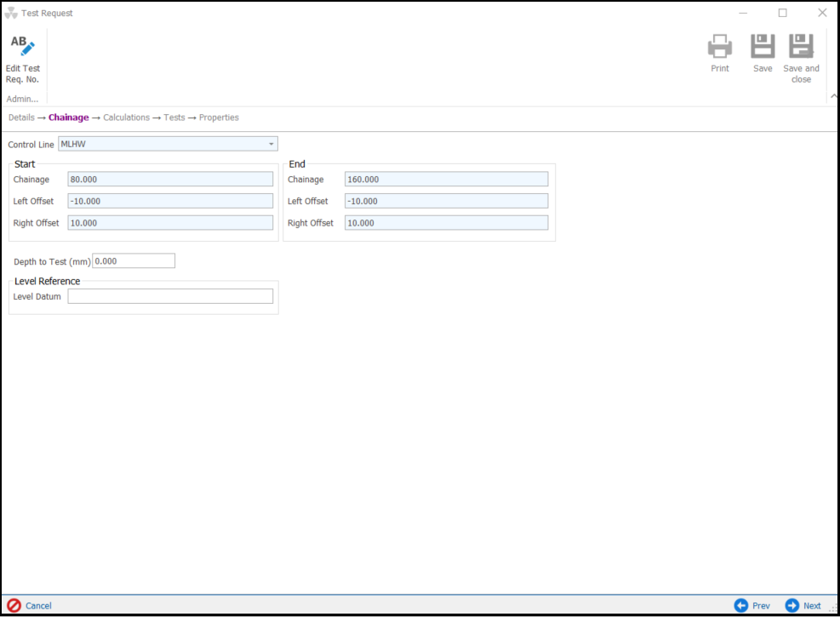Click the Level Datum text box
This screenshot has width=840, height=617.
[170, 296]
